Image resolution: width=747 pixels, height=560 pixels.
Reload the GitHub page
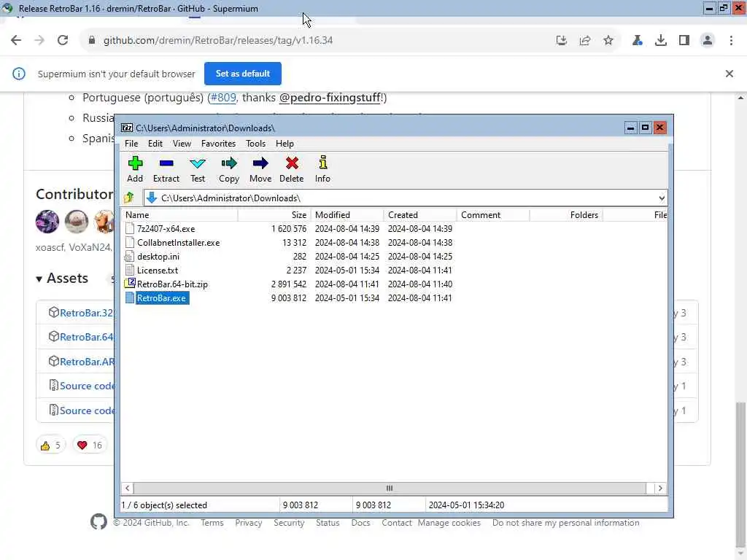coord(63,41)
